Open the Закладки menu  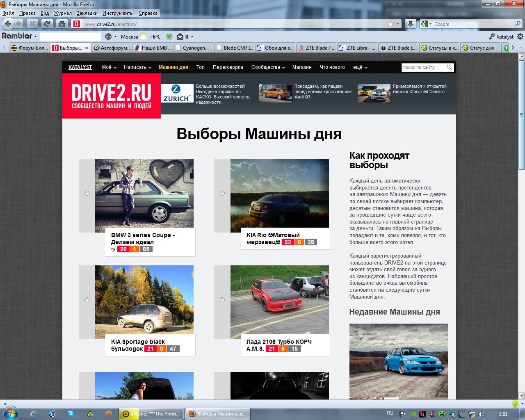click(87, 13)
